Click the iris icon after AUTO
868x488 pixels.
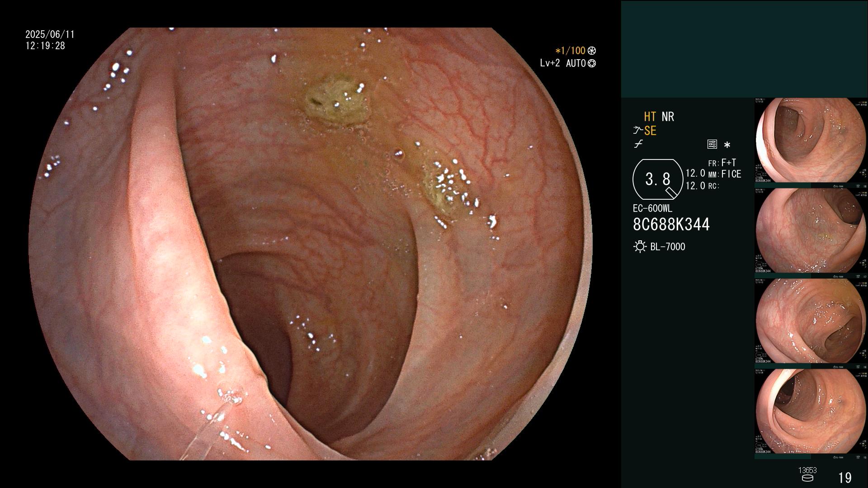(592, 64)
